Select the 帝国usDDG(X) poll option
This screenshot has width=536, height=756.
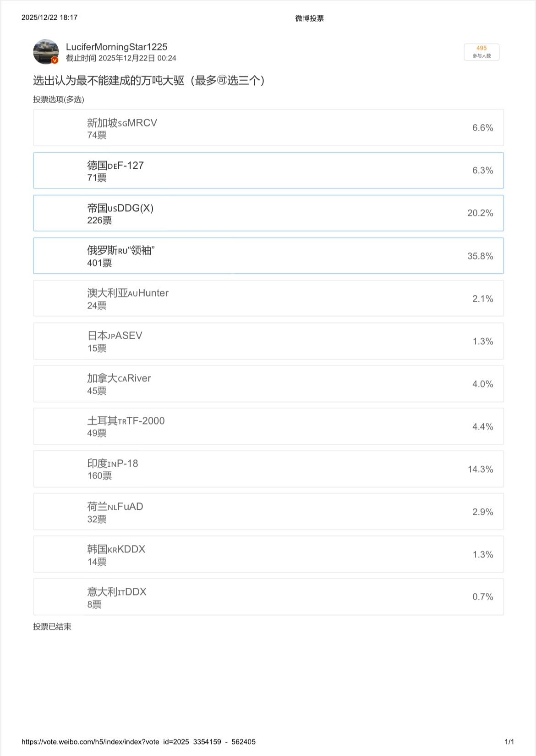click(x=268, y=213)
